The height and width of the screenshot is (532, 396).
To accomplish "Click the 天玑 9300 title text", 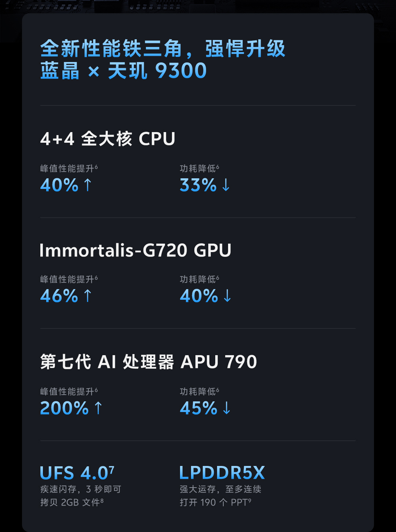I will click(x=157, y=71).
